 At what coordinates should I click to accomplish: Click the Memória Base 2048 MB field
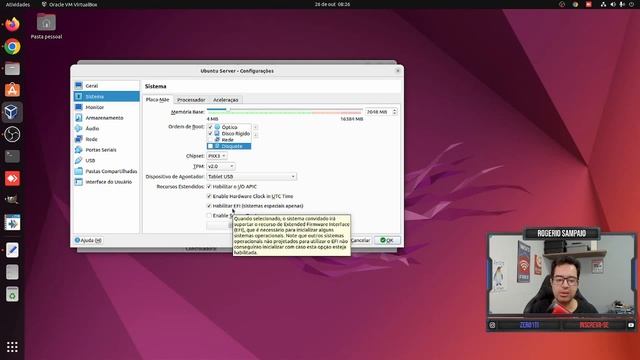(378, 112)
